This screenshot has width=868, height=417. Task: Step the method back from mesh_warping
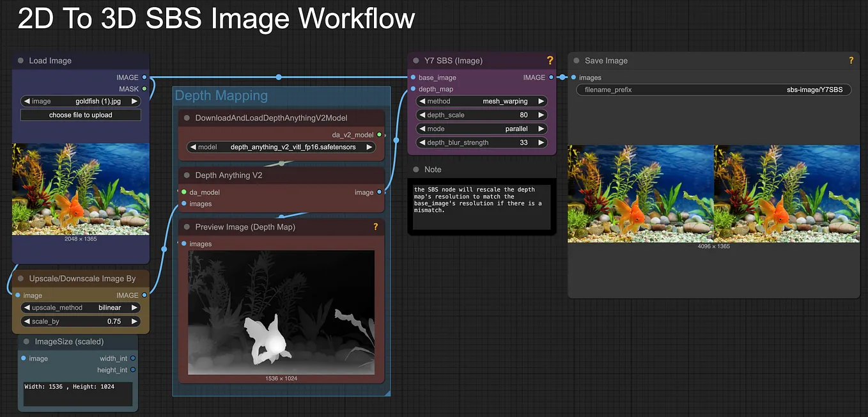click(422, 101)
